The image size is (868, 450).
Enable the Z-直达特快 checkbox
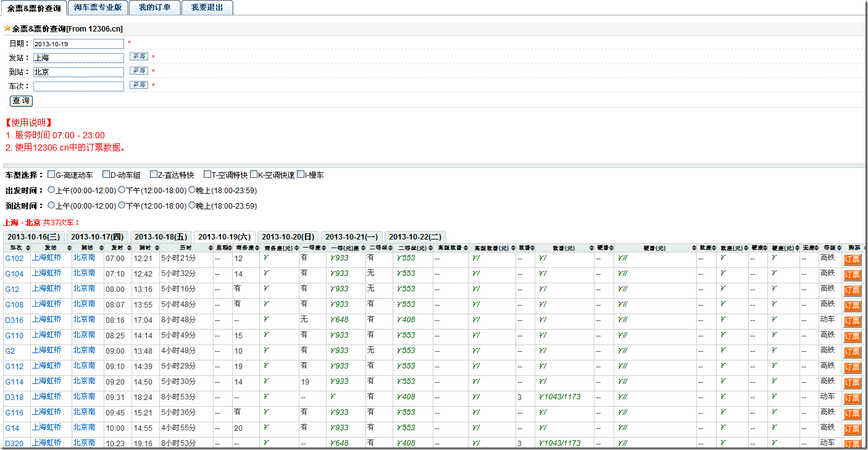(153, 175)
